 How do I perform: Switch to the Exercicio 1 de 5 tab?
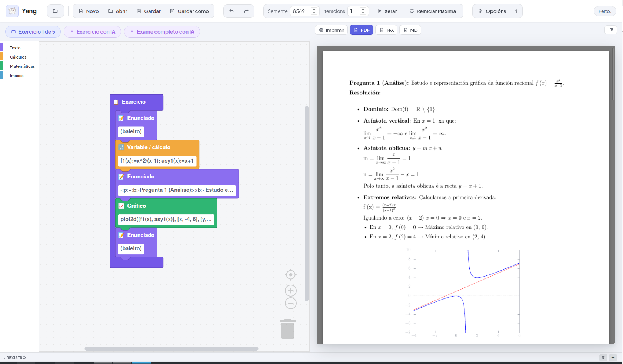click(x=33, y=32)
